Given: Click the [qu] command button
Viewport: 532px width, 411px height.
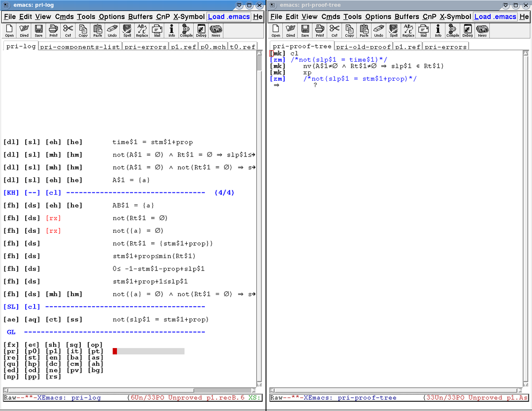Looking at the screenshot, I should click(x=11, y=364).
